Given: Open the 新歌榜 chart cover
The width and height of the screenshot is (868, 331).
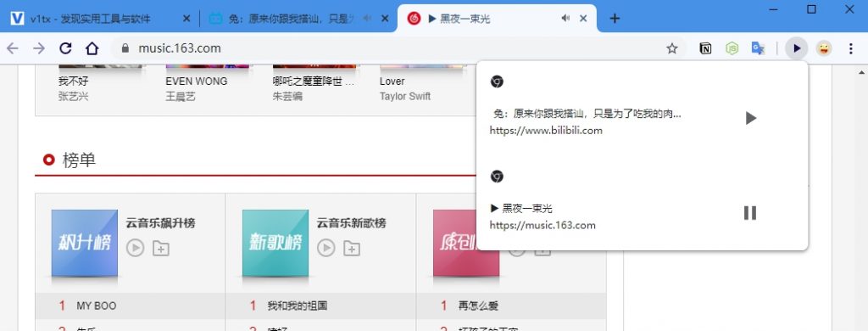Looking at the screenshot, I should point(275,243).
